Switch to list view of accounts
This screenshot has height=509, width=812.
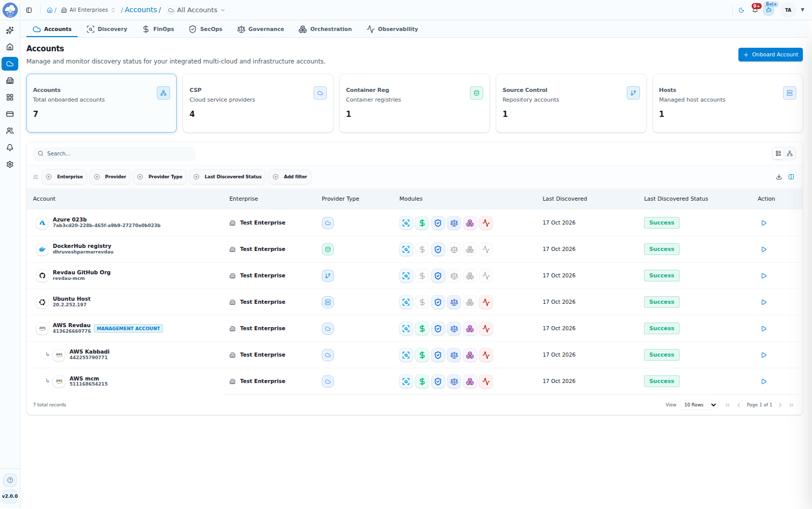pyautogui.click(x=779, y=153)
